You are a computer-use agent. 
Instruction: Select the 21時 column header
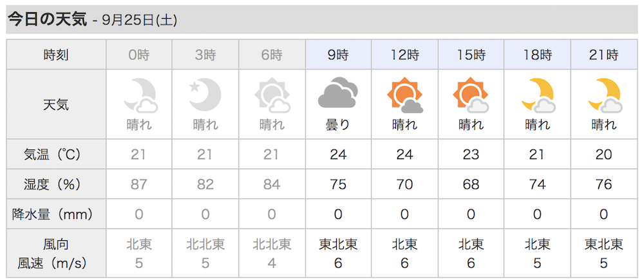point(604,55)
